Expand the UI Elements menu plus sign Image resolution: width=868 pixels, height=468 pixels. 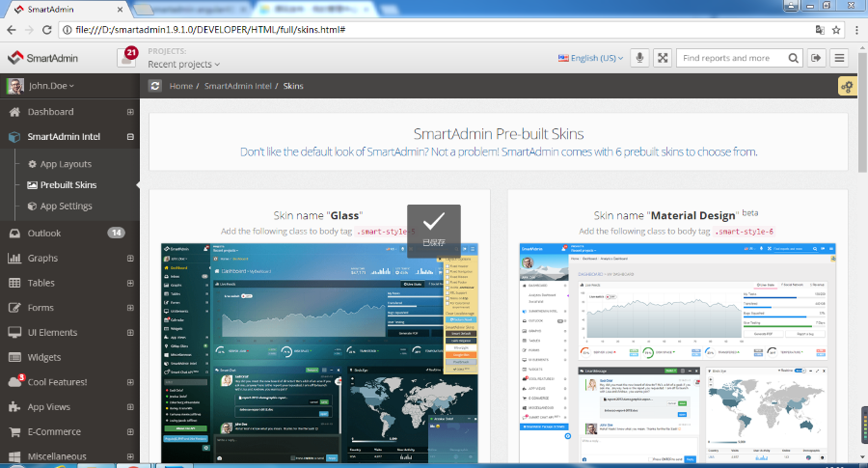click(130, 332)
